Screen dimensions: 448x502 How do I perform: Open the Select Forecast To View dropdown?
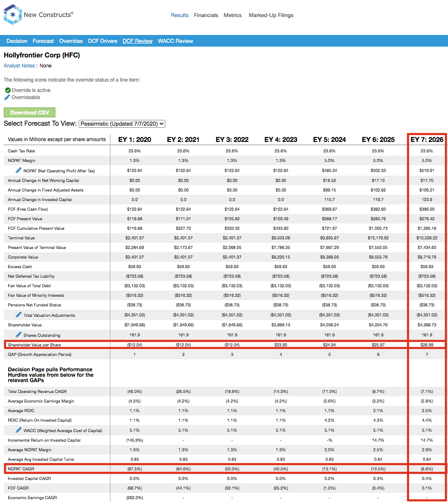122,124
